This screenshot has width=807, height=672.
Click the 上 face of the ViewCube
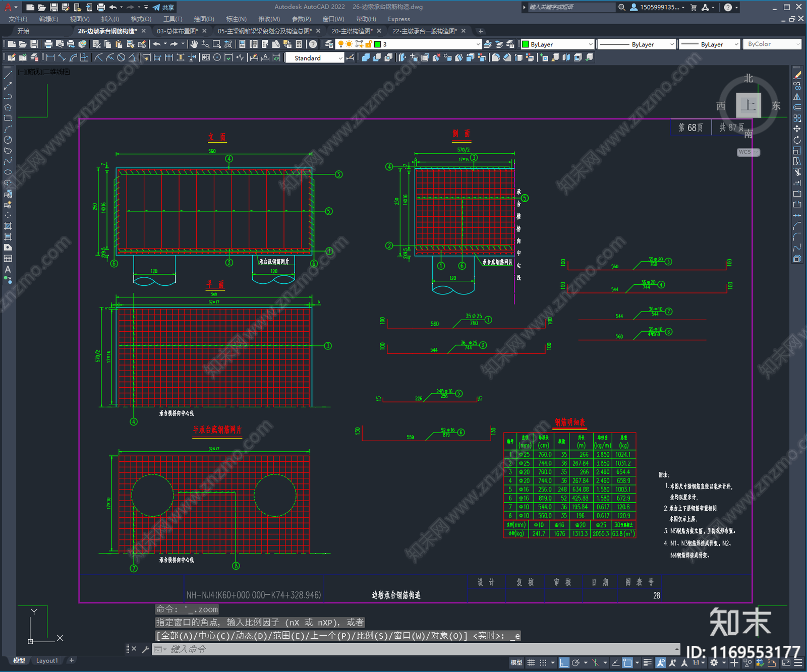(748, 105)
